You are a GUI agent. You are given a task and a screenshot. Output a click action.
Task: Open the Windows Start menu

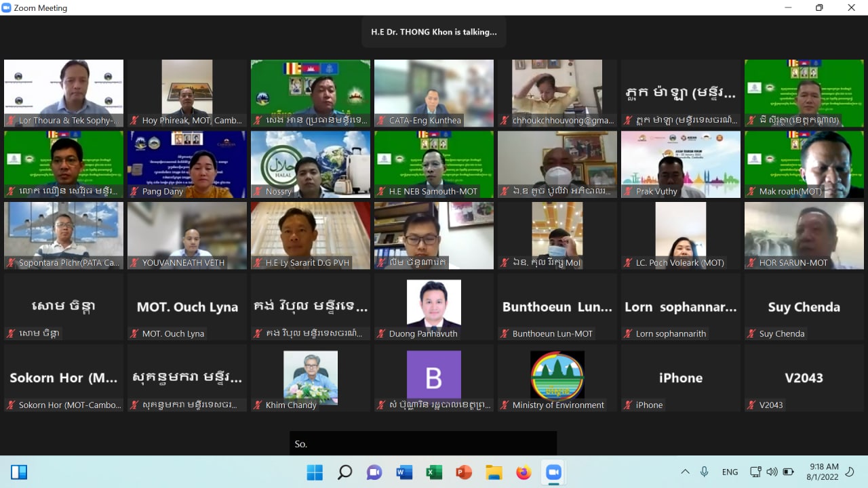(x=315, y=472)
